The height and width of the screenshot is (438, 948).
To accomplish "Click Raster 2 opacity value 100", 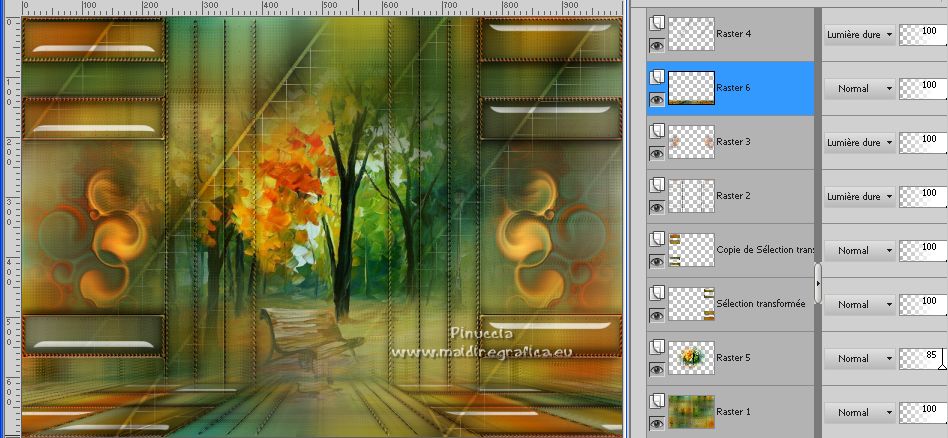I will coord(923,197).
